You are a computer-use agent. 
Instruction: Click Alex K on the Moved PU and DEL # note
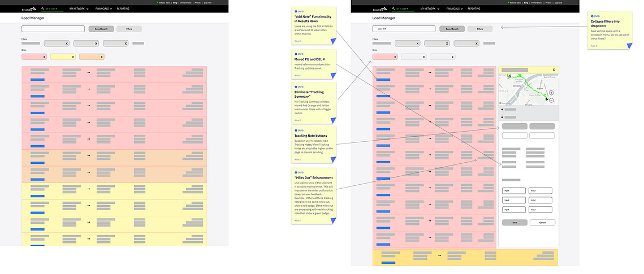(x=297, y=76)
